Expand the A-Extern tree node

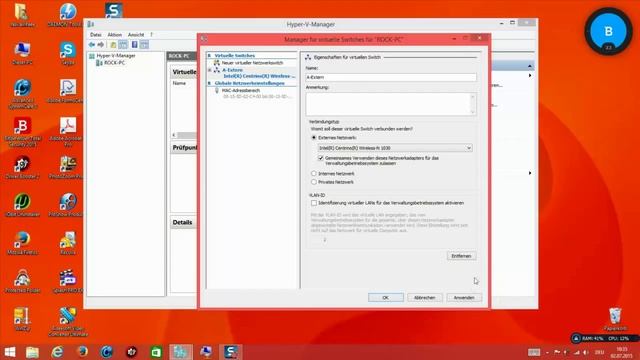(x=210, y=70)
